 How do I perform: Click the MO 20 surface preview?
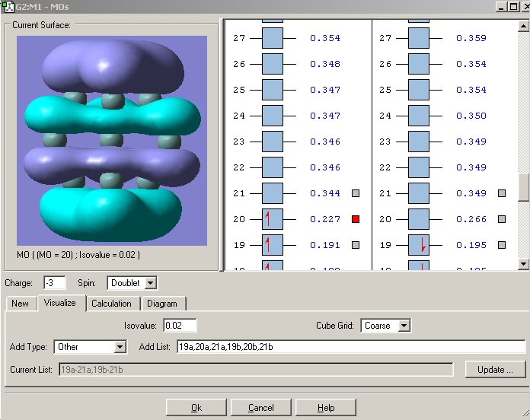click(112, 141)
